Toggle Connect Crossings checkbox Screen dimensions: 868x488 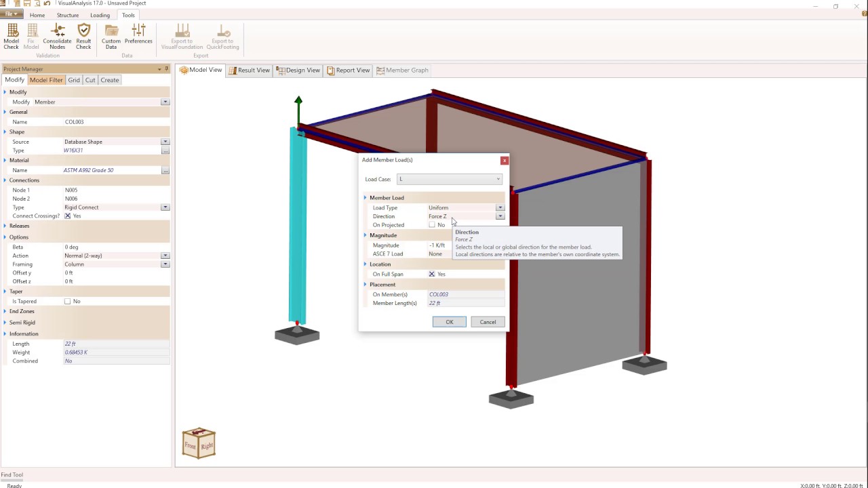67,216
